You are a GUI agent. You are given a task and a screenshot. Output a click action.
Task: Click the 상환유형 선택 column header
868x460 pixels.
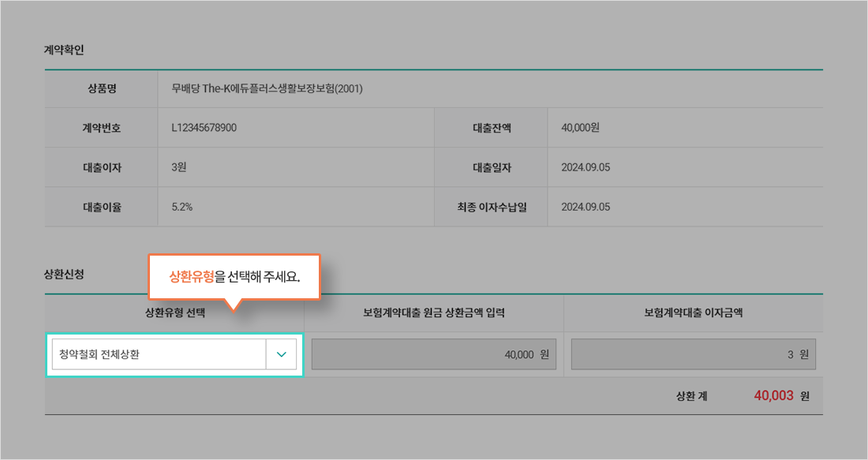pyautogui.click(x=174, y=312)
